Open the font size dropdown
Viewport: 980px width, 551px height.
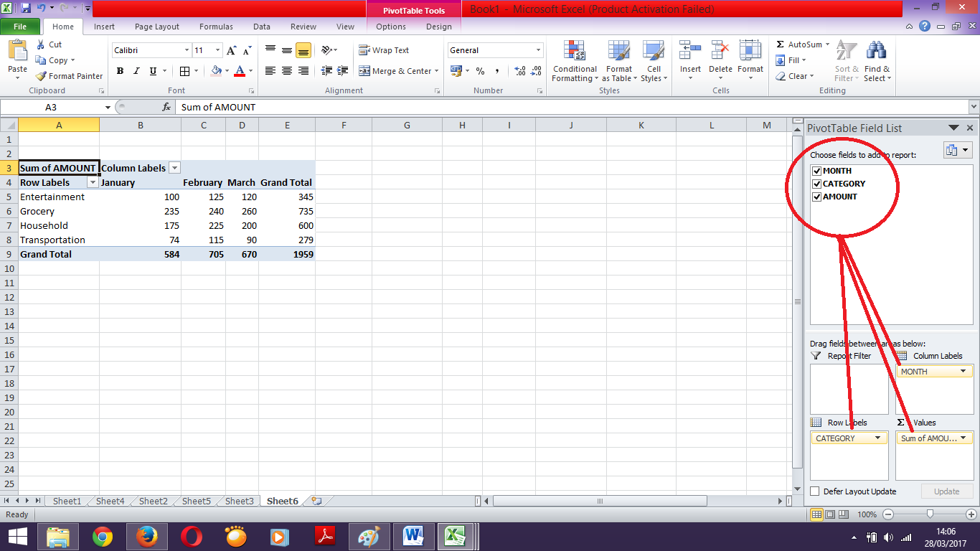[x=217, y=50]
